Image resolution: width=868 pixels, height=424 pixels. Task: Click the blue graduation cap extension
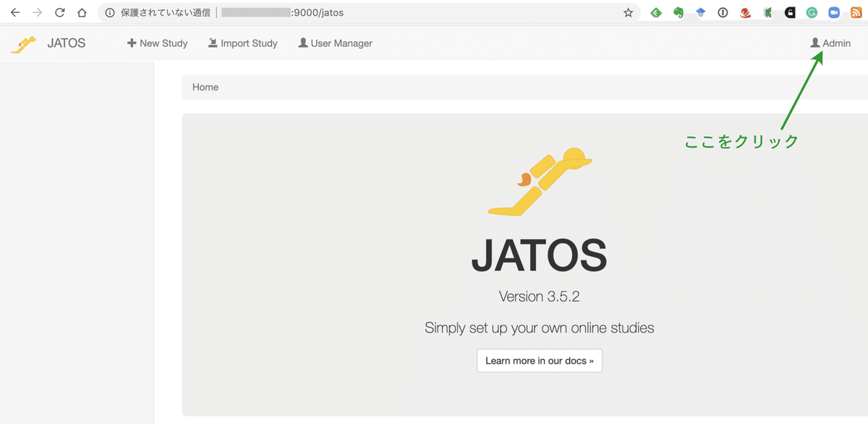tap(700, 12)
